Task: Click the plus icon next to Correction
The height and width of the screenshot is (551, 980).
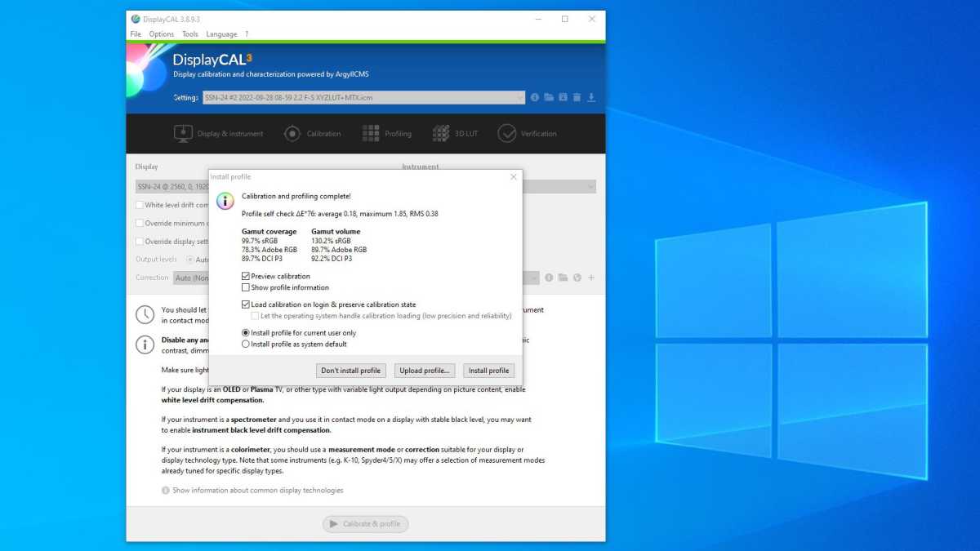Action: 591,278
